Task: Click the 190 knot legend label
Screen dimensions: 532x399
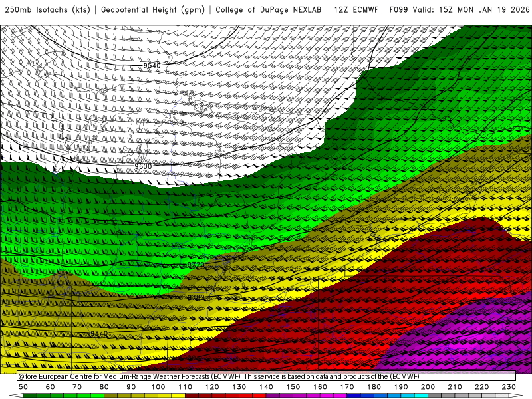Action: pos(401,387)
